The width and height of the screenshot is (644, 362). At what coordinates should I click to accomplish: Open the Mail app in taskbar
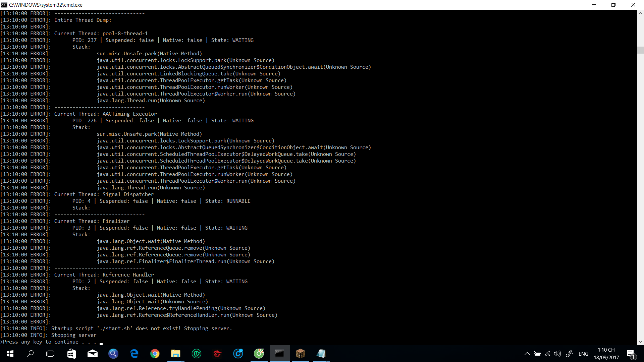(93, 354)
